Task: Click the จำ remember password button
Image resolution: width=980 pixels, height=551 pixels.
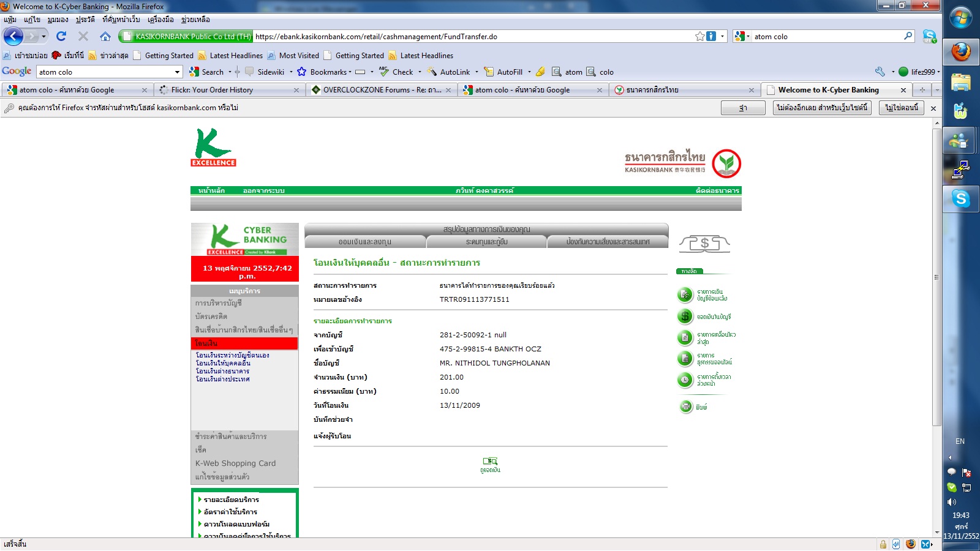Action: click(743, 108)
